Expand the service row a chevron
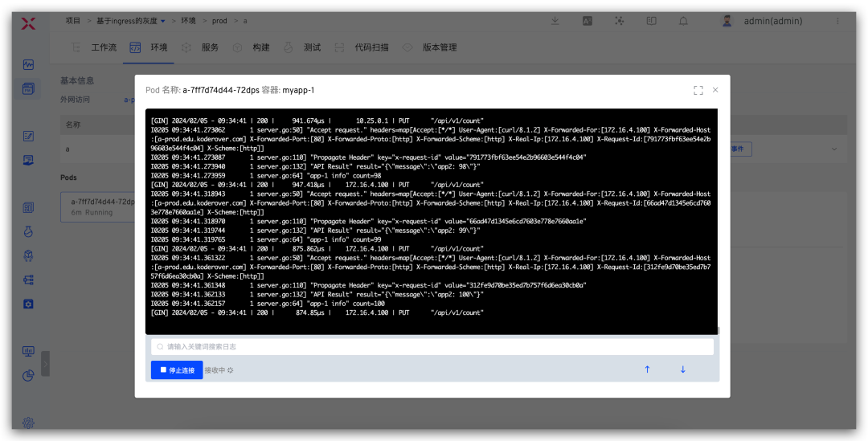This screenshot has height=441, width=868. point(833,149)
